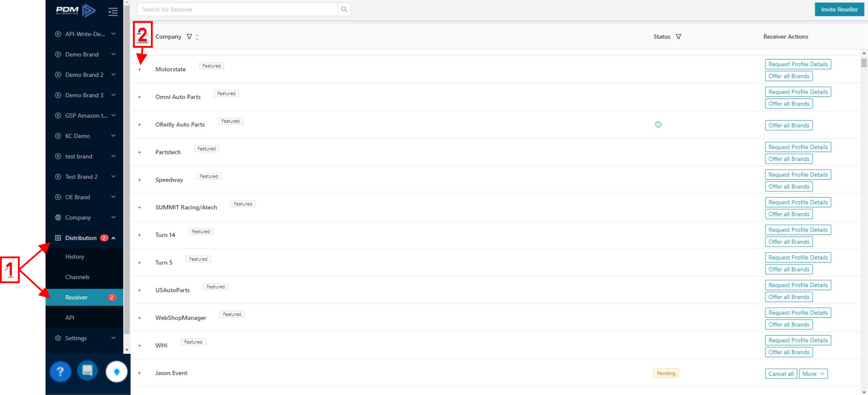Click the registered icon beside OE Brand
Viewport: 868px width, 395px height.
click(x=58, y=197)
